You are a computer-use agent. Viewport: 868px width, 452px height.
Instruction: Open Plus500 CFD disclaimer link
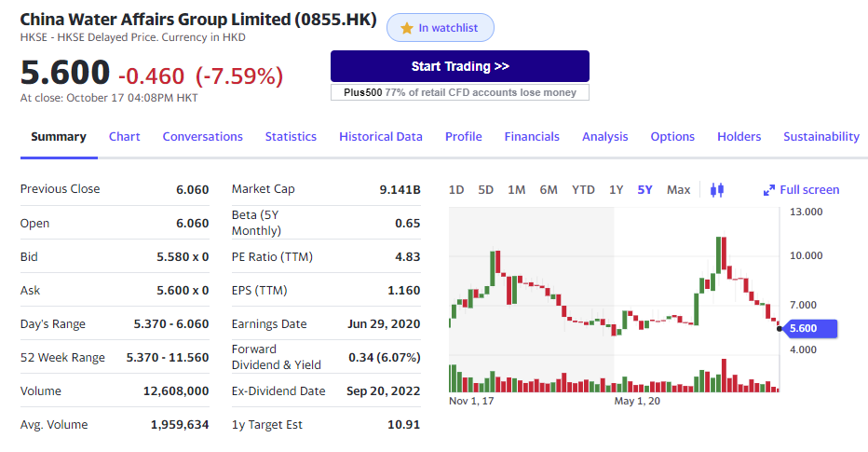[460, 92]
